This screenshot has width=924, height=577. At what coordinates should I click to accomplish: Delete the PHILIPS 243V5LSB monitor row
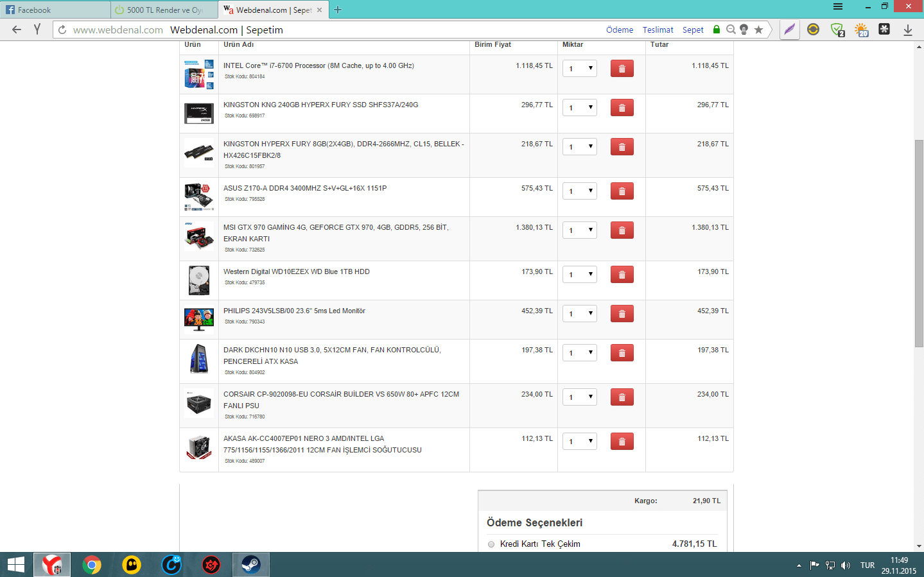point(622,314)
